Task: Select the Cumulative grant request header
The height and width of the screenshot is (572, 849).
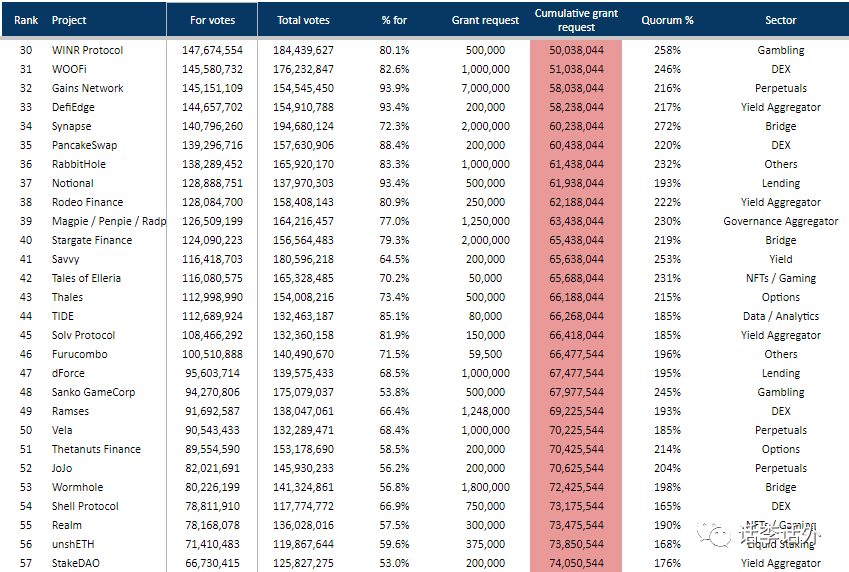Action: (576, 20)
